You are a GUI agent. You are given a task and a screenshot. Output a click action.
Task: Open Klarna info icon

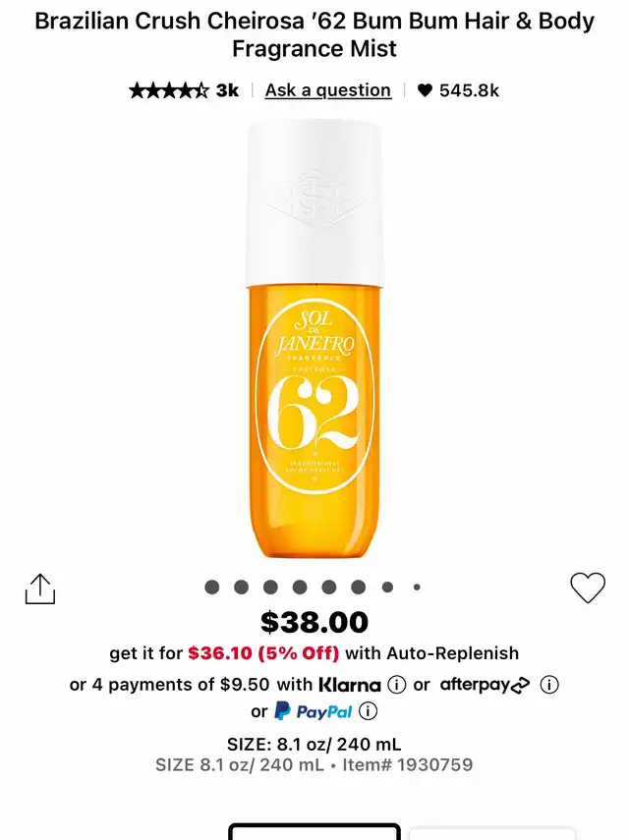coord(396,685)
